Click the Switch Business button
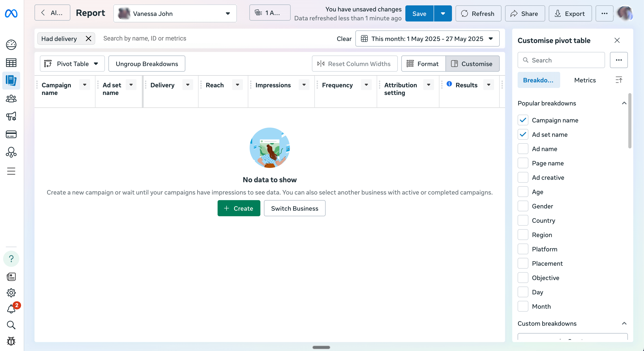Screen dimensions: 644x351 294,208
